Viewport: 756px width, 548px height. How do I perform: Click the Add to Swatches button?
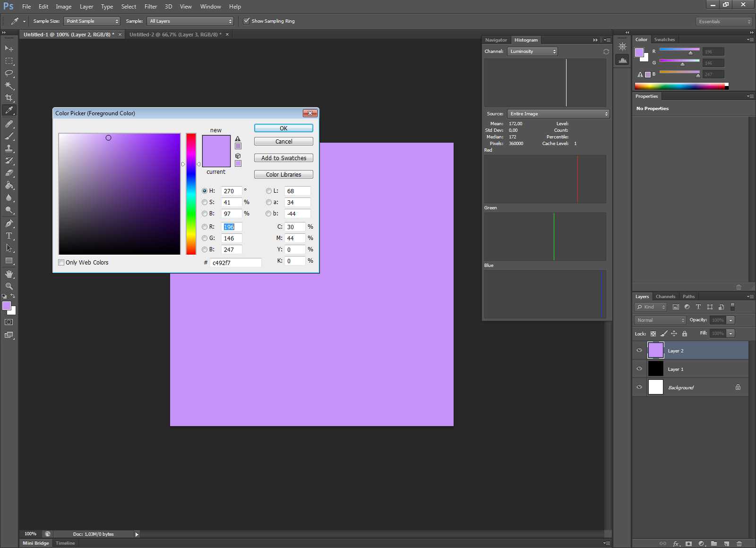tap(283, 158)
